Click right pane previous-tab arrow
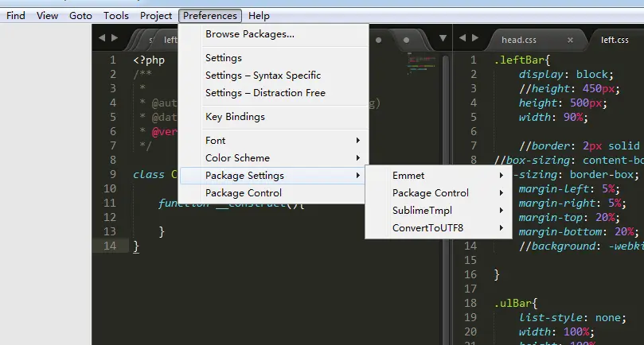This screenshot has width=644, height=345. click(x=463, y=38)
